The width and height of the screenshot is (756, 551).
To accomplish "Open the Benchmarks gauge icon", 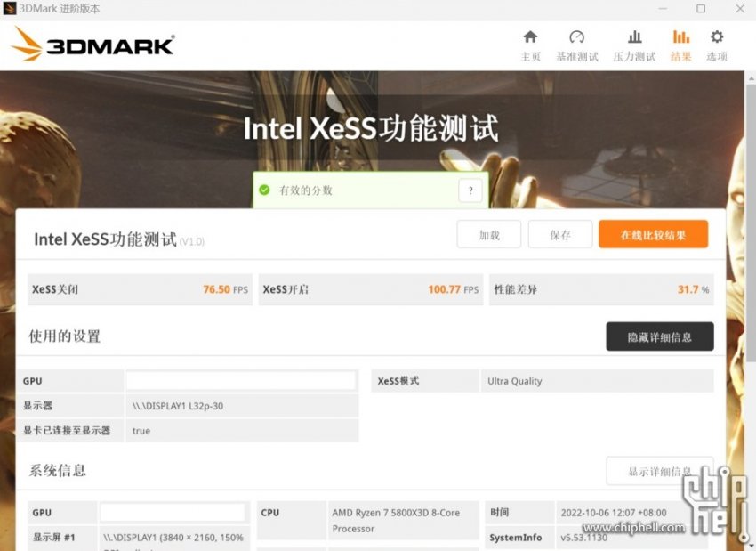I will coord(576,37).
